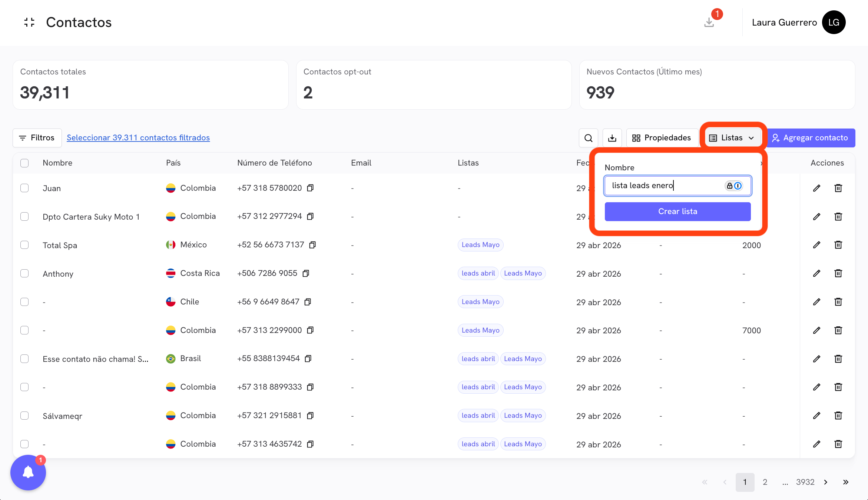Delete Dpto Cartera Suky Moto 1
Screen dimensions: 868x500
pyautogui.click(x=838, y=217)
